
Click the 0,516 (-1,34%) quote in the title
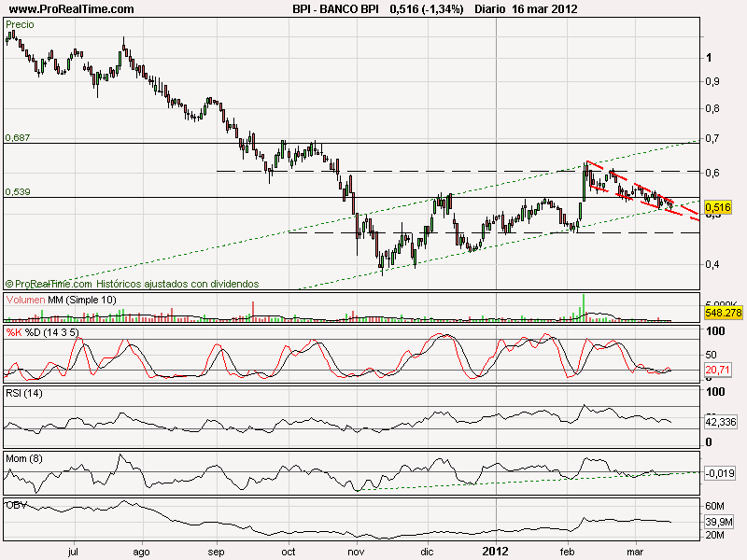coord(427,9)
